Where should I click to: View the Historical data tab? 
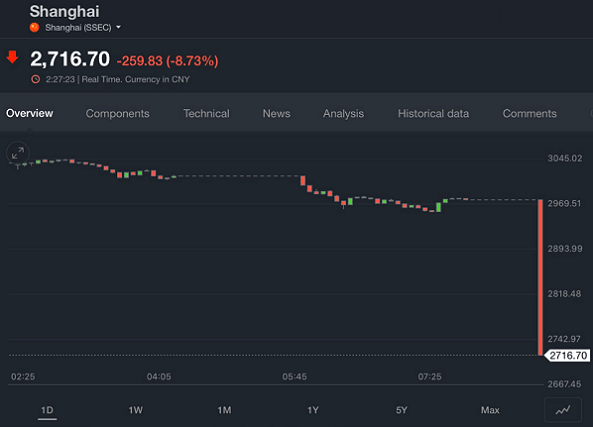(433, 113)
